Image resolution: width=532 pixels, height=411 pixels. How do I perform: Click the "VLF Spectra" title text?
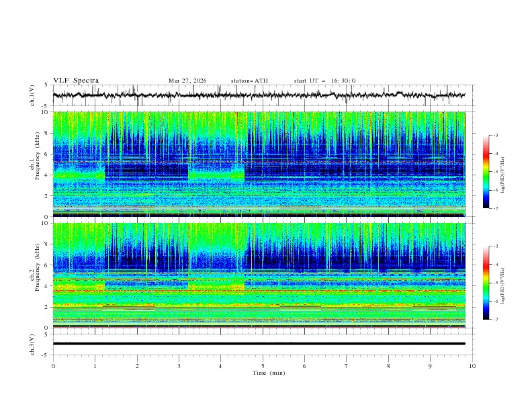click(76, 81)
